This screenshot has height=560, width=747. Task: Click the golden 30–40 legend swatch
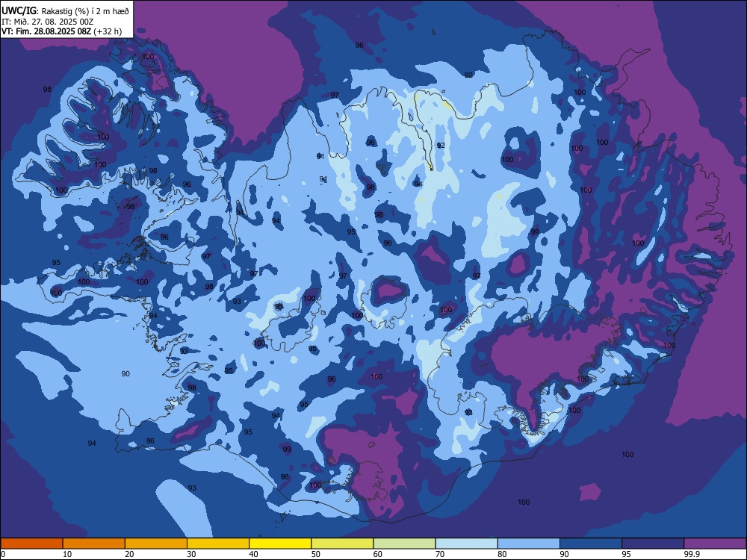click(x=218, y=544)
